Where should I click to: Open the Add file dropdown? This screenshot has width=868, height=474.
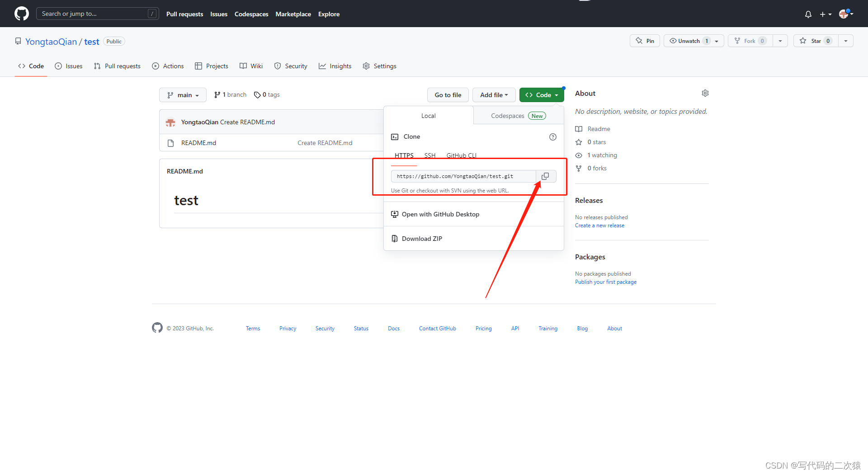[x=494, y=95]
